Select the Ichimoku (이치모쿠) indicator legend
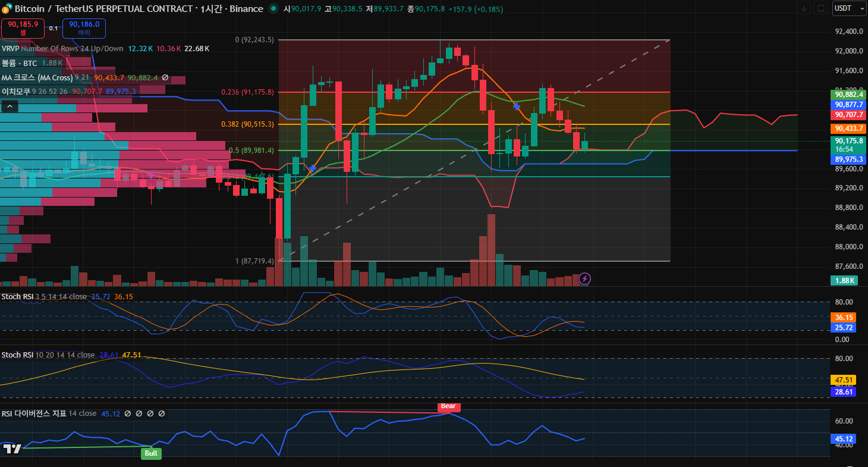The height and width of the screenshot is (467, 868). tap(16, 92)
